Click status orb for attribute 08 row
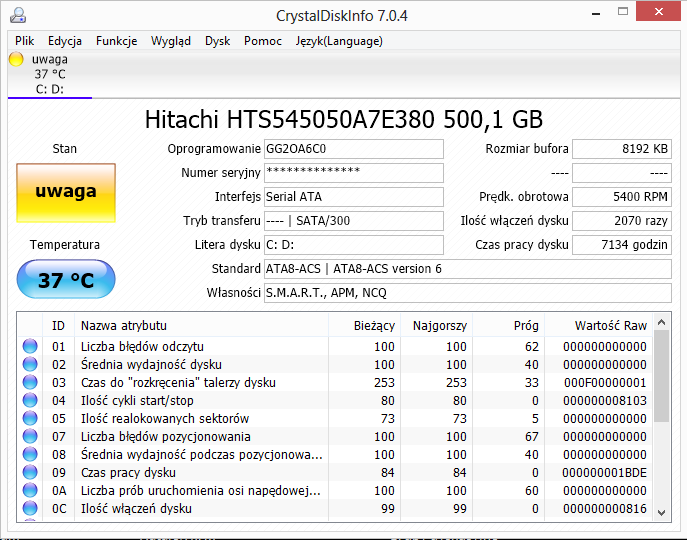The height and width of the screenshot is (540, 687). [x=30, y=454]
